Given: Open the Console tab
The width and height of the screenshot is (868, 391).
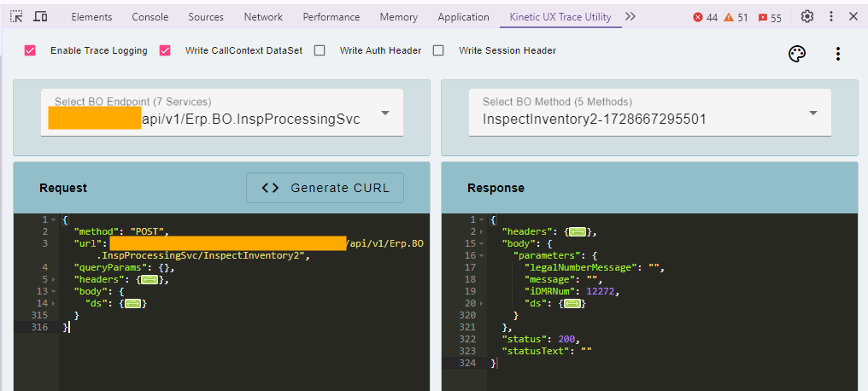Looking at the screenshot, I should click(x=150, y=17).
